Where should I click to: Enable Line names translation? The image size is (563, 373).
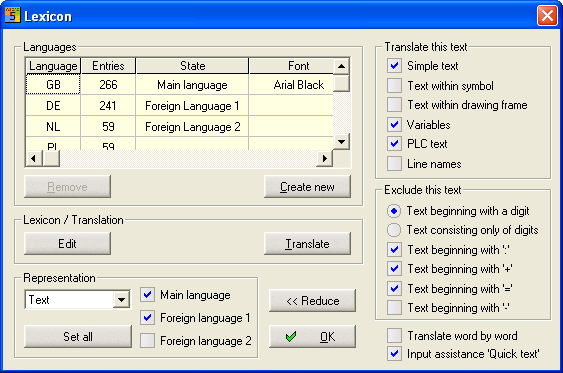coord(394,163)
